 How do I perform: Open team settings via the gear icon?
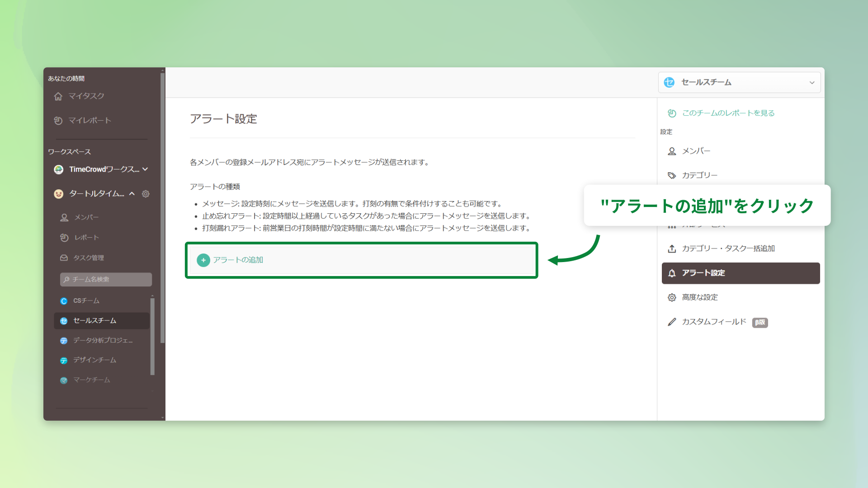point(146,194)
